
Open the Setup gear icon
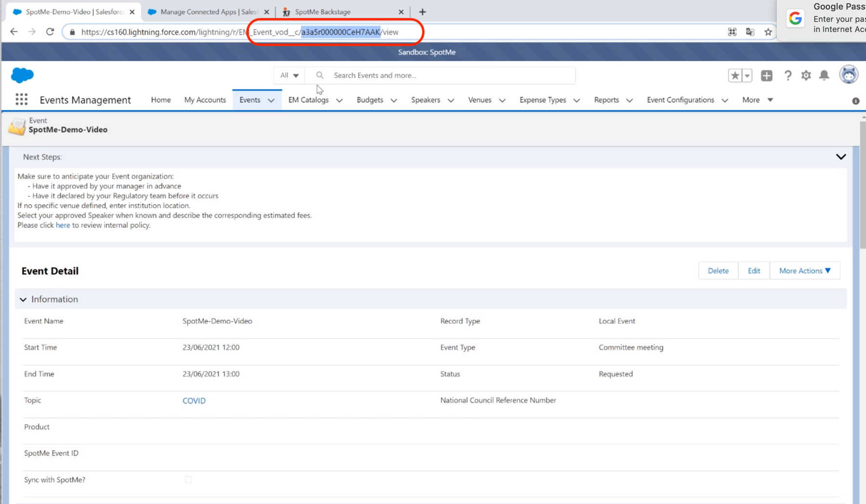point(806,75)
